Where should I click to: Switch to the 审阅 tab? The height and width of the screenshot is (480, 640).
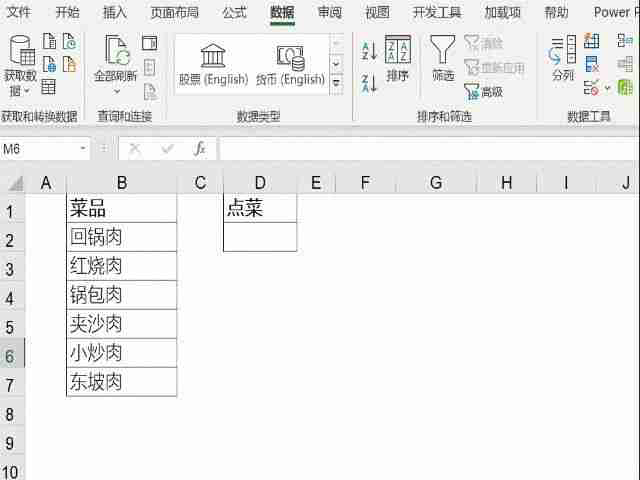coord(329,12)
